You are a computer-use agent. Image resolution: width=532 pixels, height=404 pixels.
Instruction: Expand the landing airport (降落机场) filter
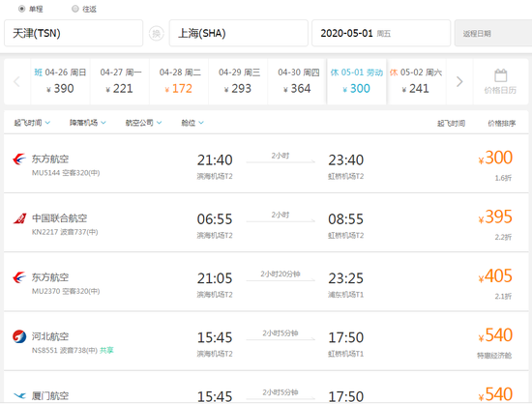pos(87,123)
